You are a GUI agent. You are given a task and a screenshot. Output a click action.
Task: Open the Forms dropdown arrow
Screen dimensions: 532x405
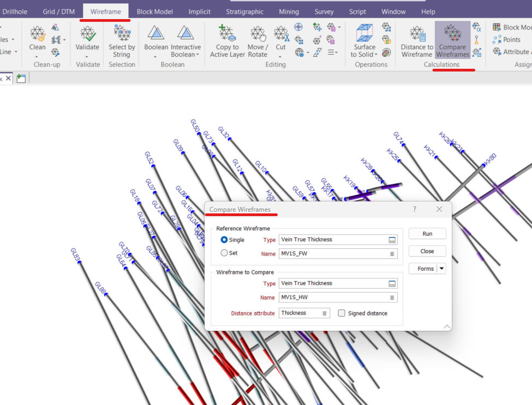(x=441, y=269)
